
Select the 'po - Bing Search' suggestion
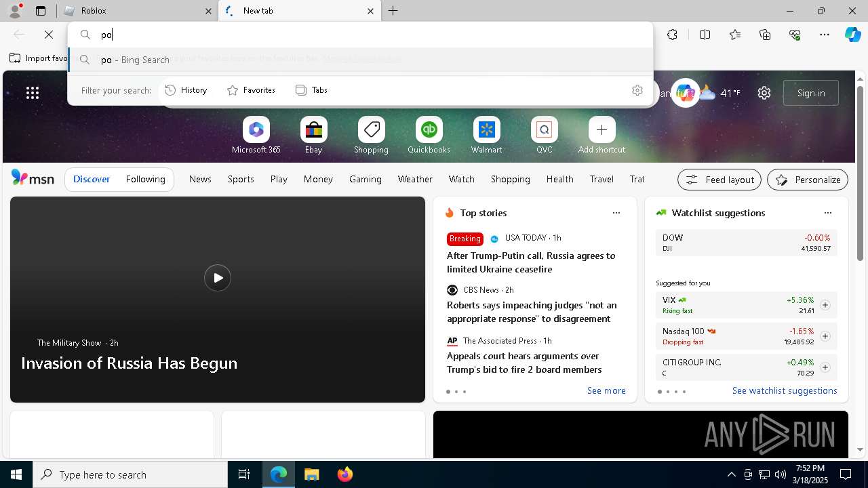[x=361, y=60]
